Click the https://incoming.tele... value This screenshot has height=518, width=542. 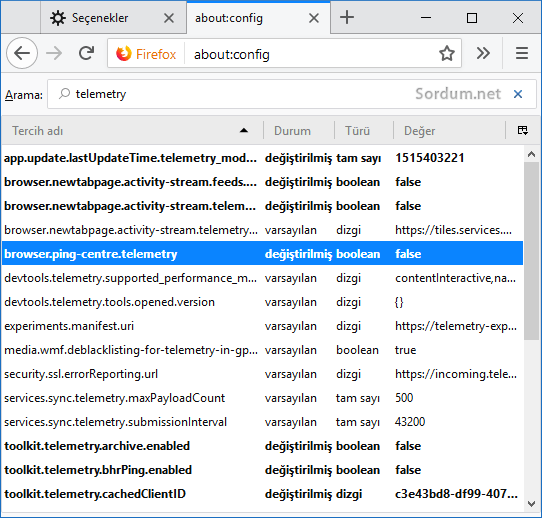point(456,374)
